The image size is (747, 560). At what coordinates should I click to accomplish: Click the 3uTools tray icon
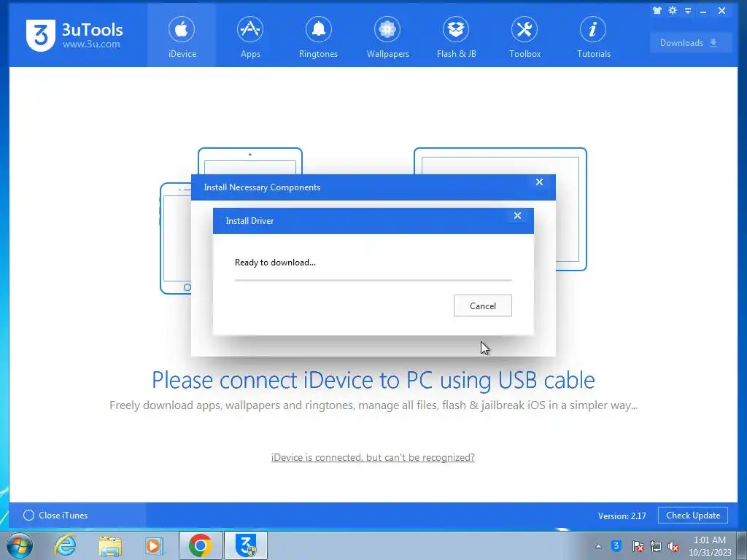[x=616, y=545]
